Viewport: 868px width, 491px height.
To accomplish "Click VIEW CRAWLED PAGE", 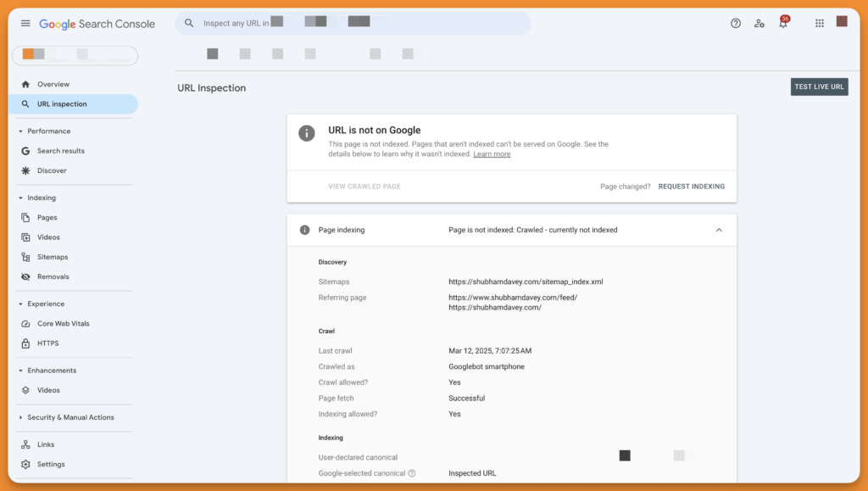I will [x=364, y=187].
